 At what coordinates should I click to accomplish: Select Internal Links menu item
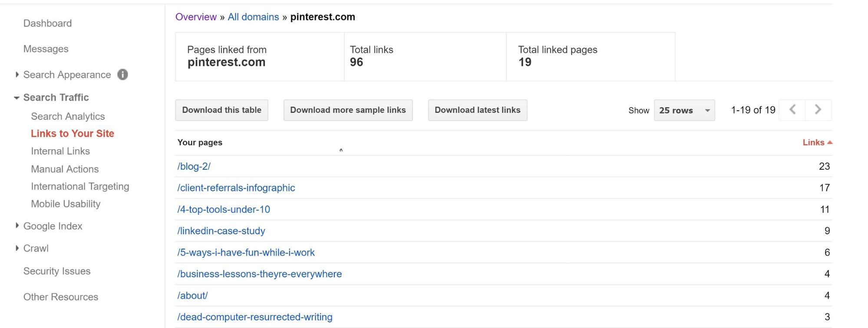60,151
